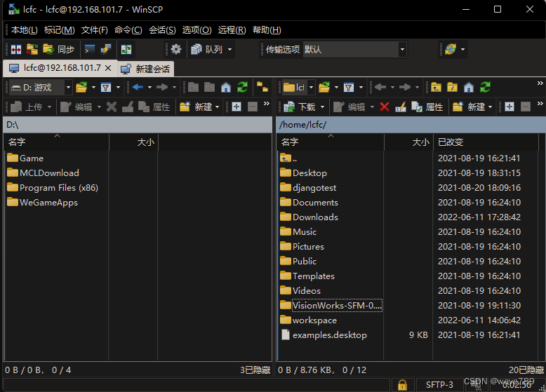Click the local panel filter icon
This screenshot has width=546, height=392.
tap(106, 87)
